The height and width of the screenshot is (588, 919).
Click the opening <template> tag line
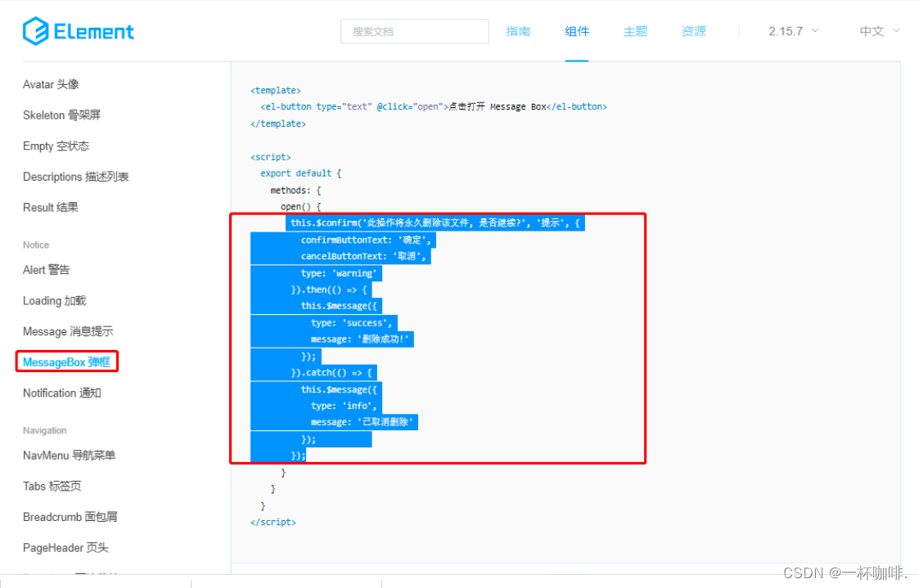[x=276, y=90]
